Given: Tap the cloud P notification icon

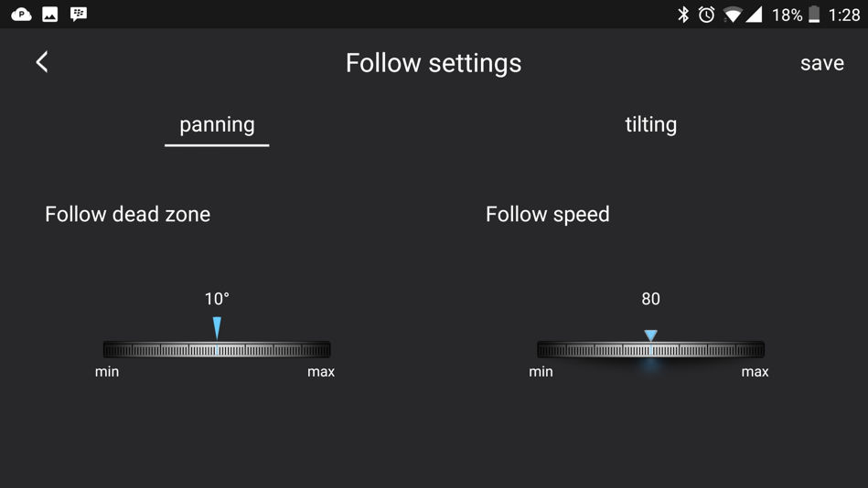Looking at the screenshot, I should coord(22,15).
